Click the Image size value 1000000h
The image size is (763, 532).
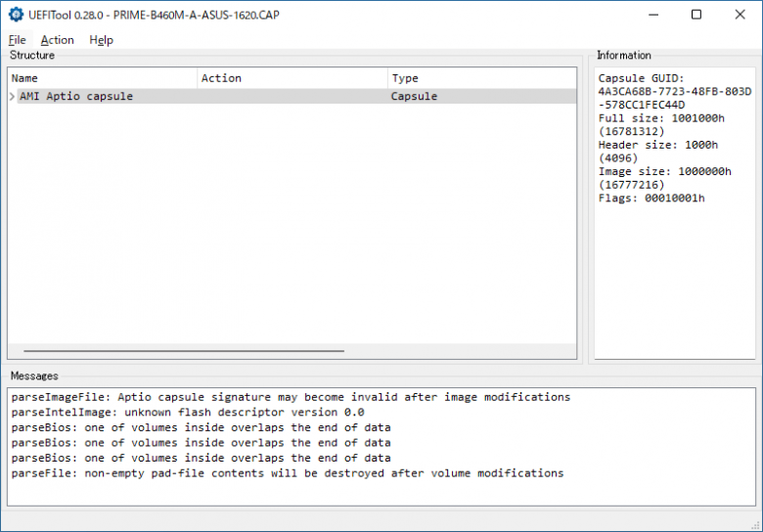(x=704, y=172)
